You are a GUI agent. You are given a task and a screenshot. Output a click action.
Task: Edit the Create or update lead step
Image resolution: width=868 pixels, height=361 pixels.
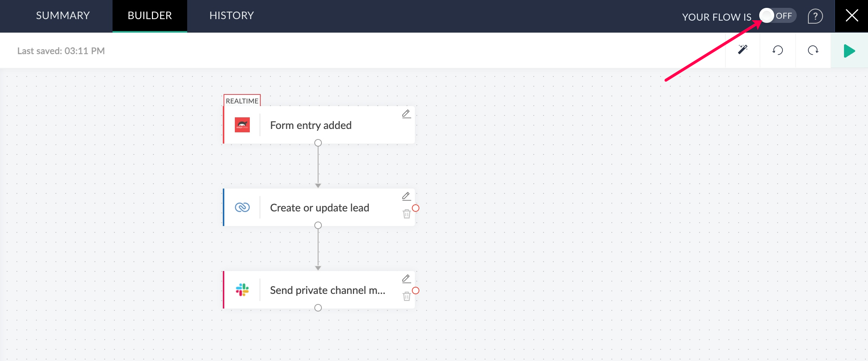tap(406, 196)
